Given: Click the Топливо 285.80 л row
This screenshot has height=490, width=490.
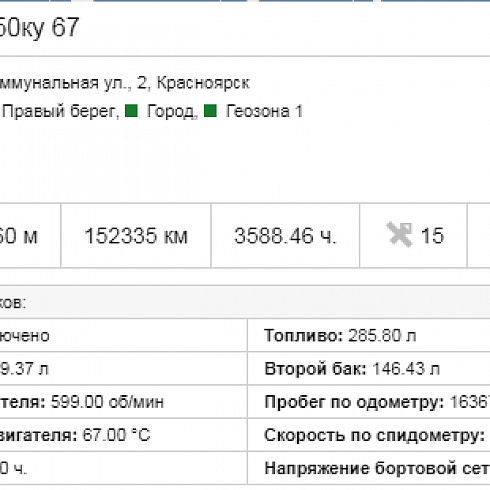Looking at the screenshot, I should pos(369,335).
